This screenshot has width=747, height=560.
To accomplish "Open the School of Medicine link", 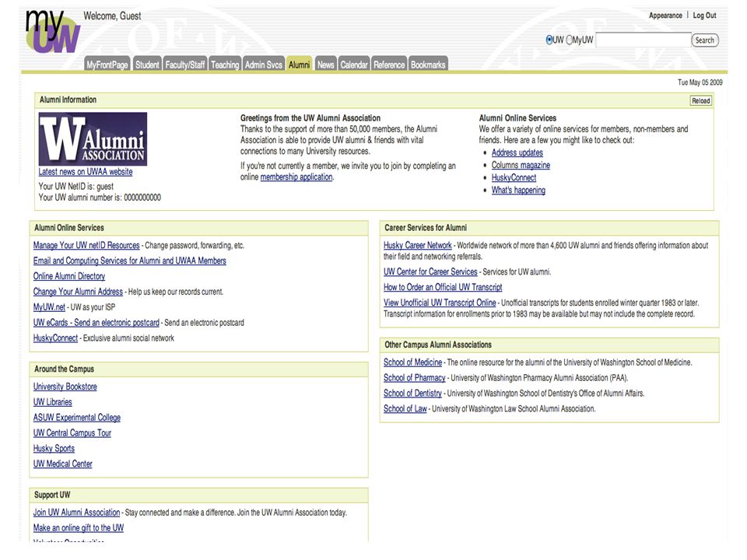I will click(x=412, y=362).
